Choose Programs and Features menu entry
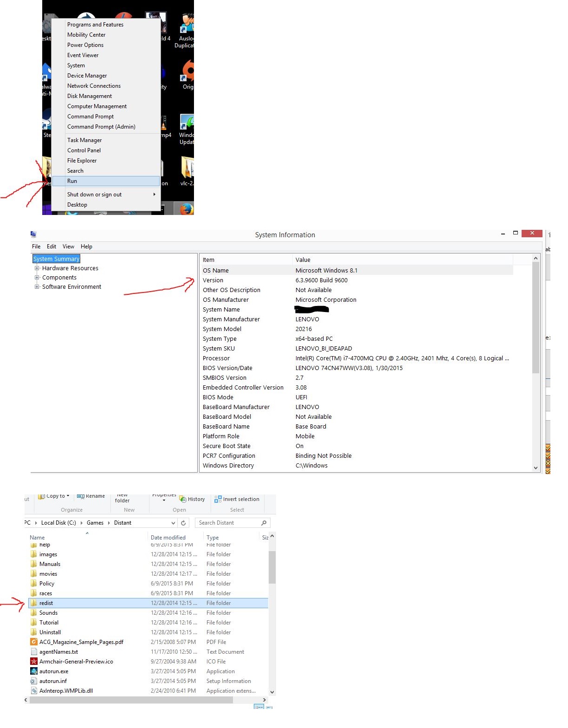The height and width of the screenshot is (728, 568). 106,25
